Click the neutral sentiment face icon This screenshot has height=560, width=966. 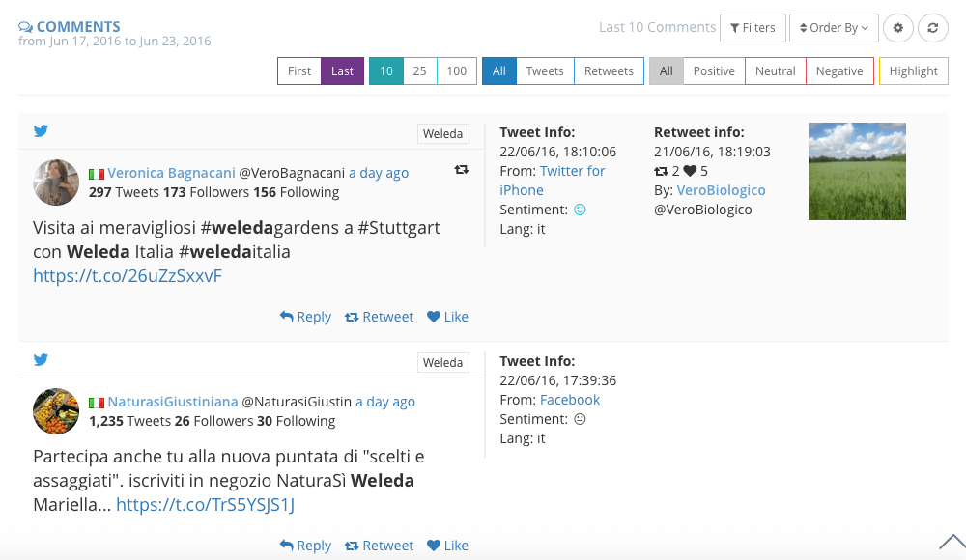pos(580,419)
